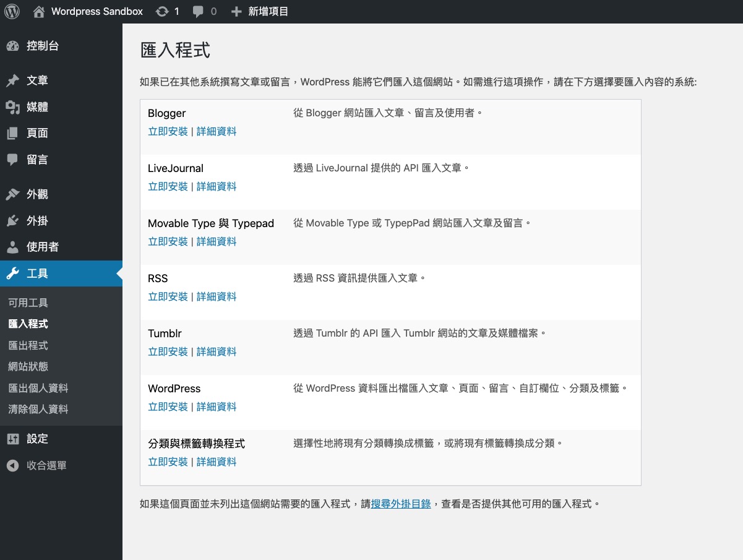Select 匯出程式 in the tools submenu
Screen dimensions: 743x560
pyautogui.click(x=28, y=345)
